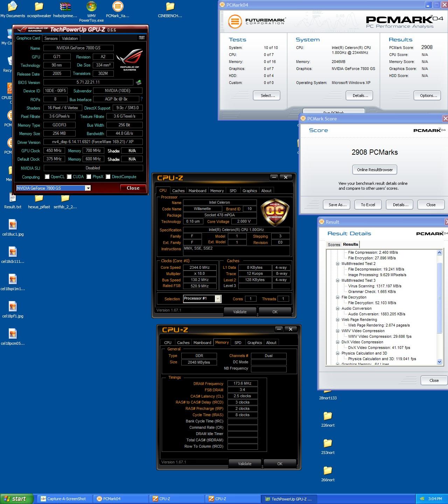
Task: Click OK in the lower CPU-Z window
Action: tap(280, 464)
